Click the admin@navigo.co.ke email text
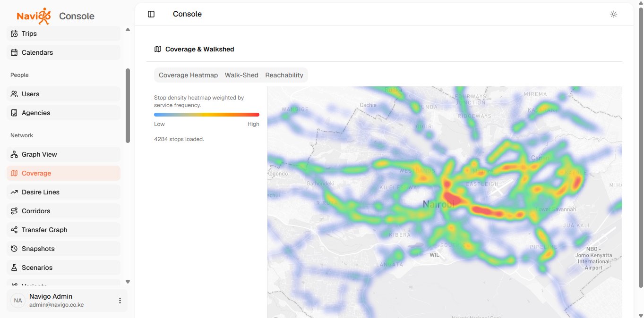The image size is (644, 318). coord(57,305)
